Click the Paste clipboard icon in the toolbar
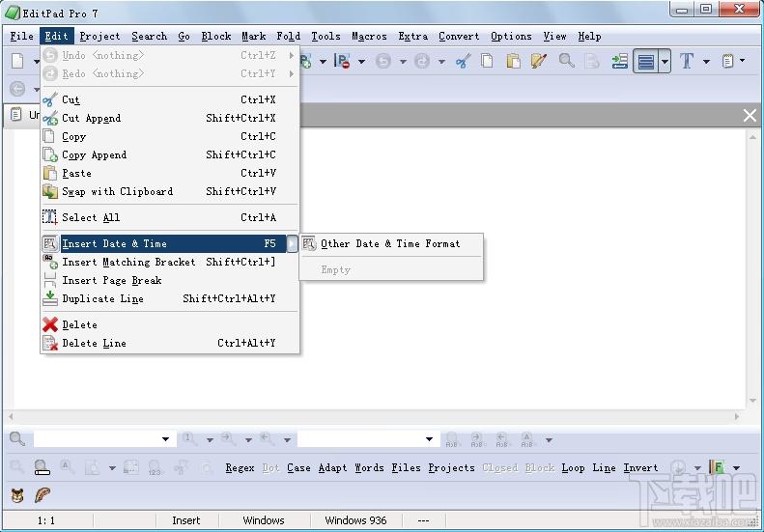Image resolution: width=764 pixels, height=532 pixels. click(513, 61)
